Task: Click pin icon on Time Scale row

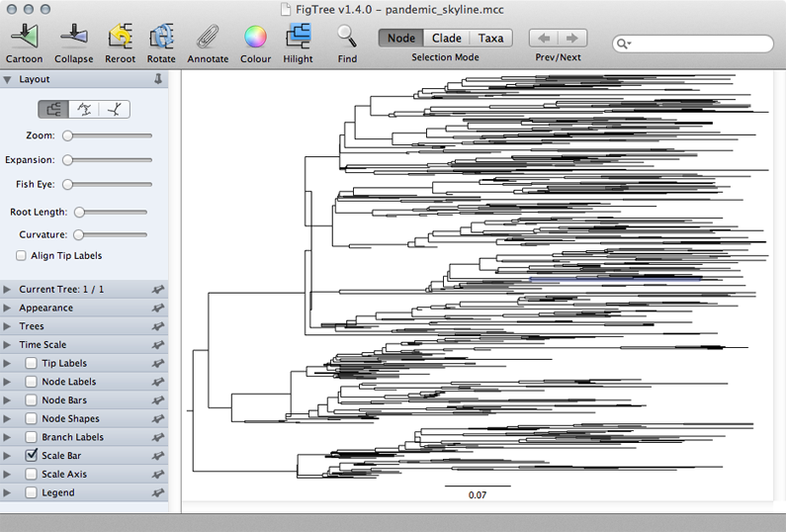Action: (158, 345)
